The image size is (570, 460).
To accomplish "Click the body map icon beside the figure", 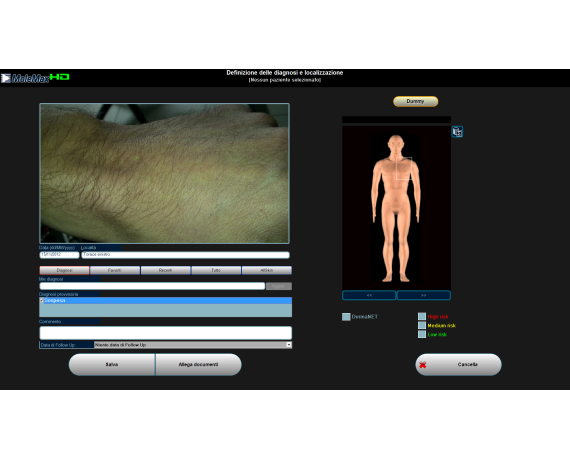I will point(457,132).
